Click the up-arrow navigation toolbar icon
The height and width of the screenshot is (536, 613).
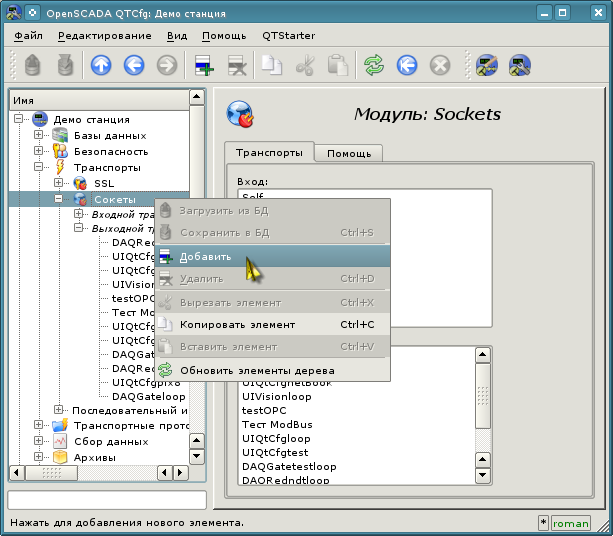pyautogui.click(x=101, y=66)
